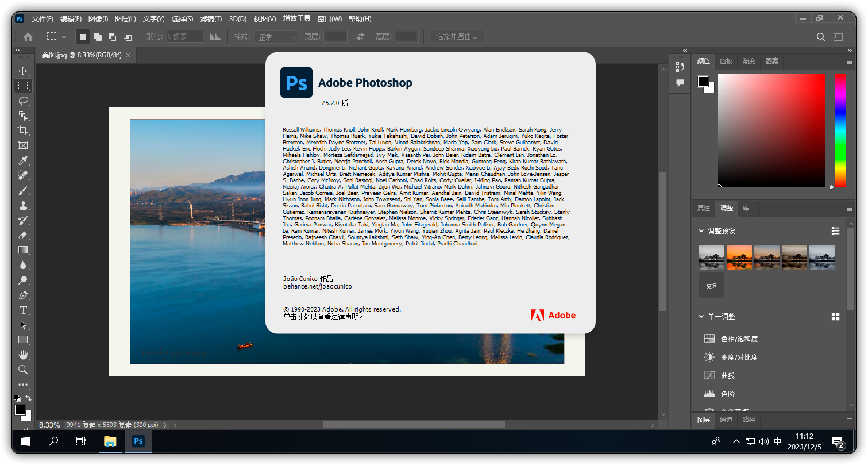Open the Search magnifier icon at top right
The width and height of the screenshot is (868, 465).
coord(821,37)
